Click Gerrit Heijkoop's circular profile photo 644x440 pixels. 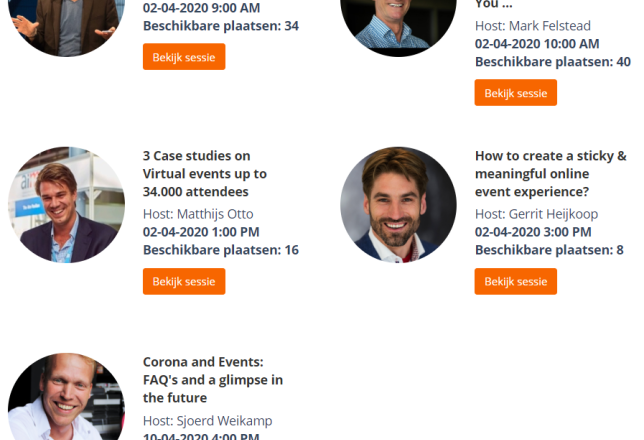click(398, 205)
